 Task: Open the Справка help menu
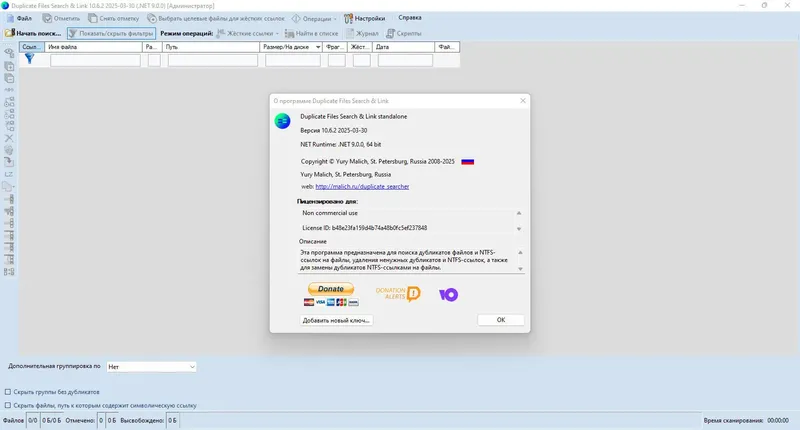[x=410, y=18]
